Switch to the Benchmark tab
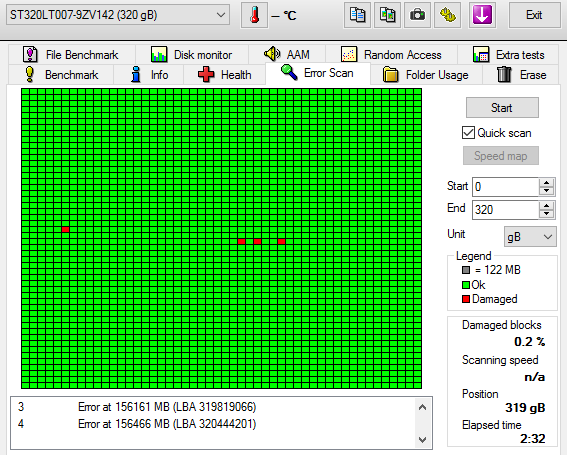 (x=61, y=75)
